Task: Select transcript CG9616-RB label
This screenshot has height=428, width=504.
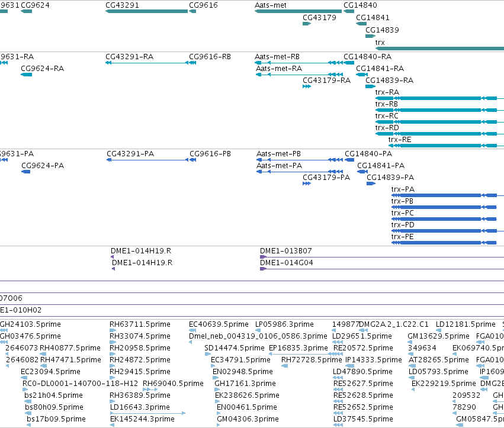Action: click(210, 57)
